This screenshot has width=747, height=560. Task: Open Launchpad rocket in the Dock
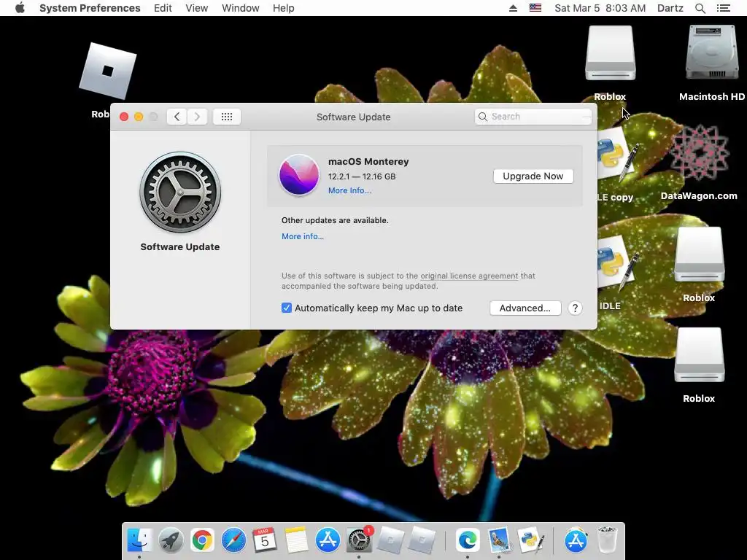[x=171, y=540]
